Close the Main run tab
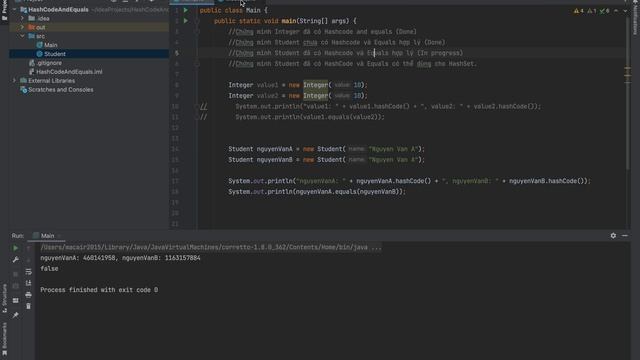640x360 pixels. pyautogui.click(x=60, y=236)
